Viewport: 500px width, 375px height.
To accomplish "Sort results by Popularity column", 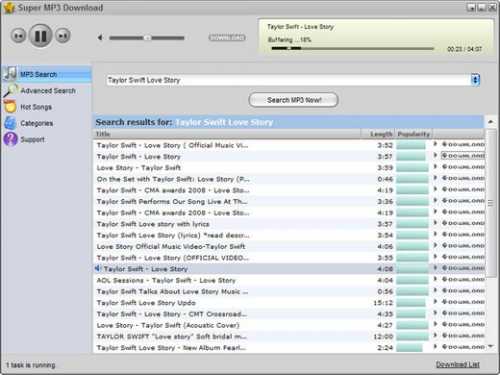I will pyautogui.click(x=413, y=134).
